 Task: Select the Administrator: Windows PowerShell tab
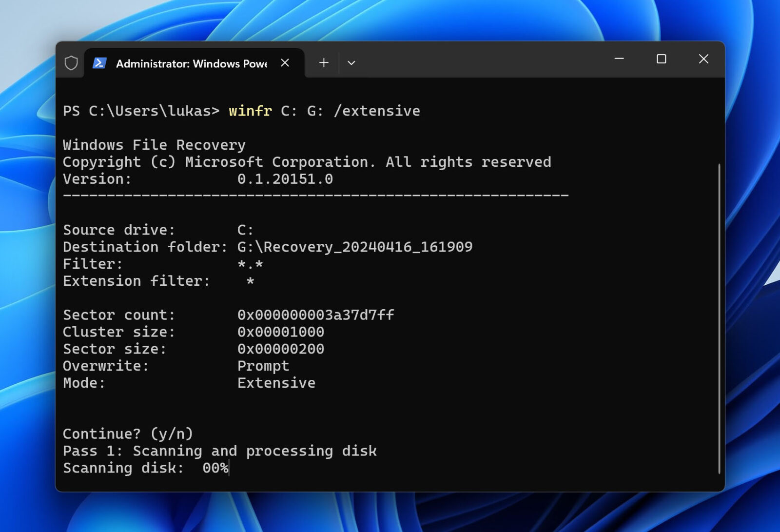tap(190, 63)
